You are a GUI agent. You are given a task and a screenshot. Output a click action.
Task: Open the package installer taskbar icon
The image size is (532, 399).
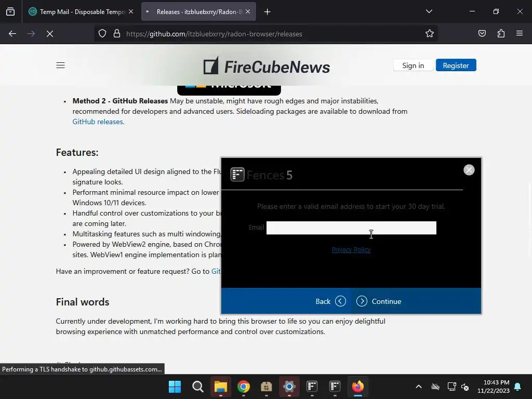tap(267, 387)
